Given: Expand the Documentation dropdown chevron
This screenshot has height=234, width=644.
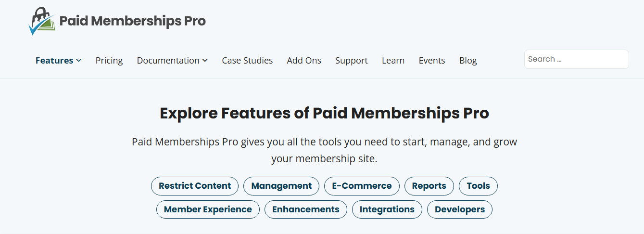Looking at the screenshot, I should click(205, 60).
